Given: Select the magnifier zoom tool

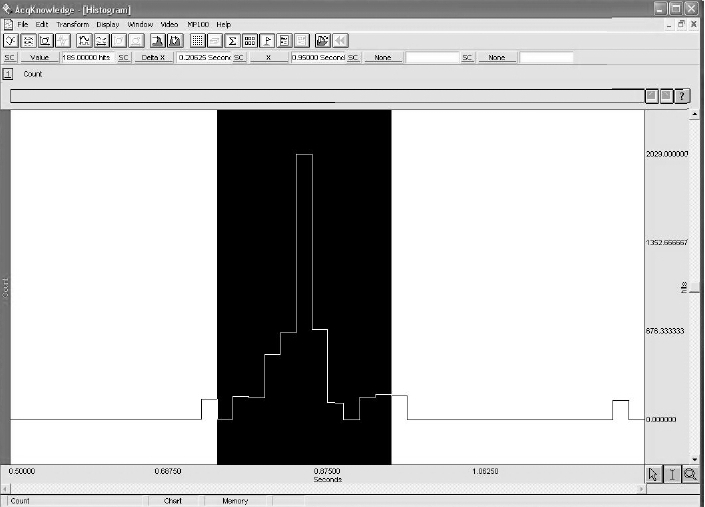Looking at the screenshot, I should [690, 475].
